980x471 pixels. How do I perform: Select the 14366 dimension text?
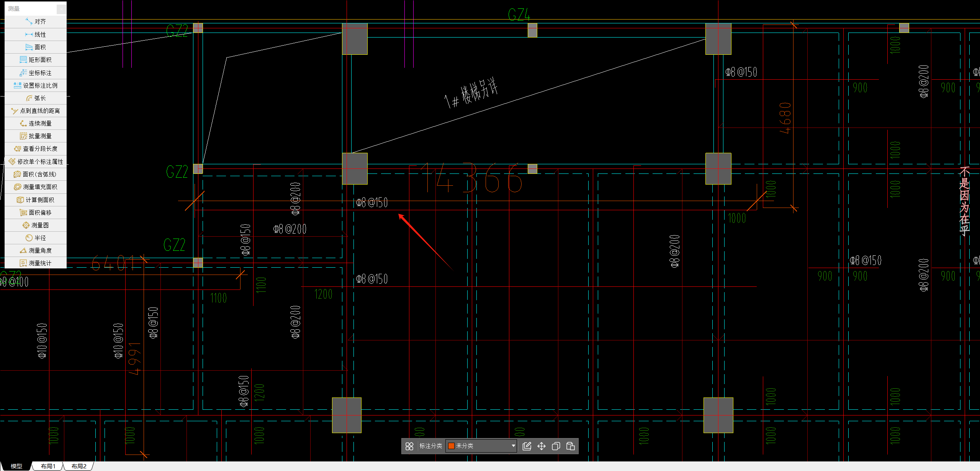tap(471, 178)
